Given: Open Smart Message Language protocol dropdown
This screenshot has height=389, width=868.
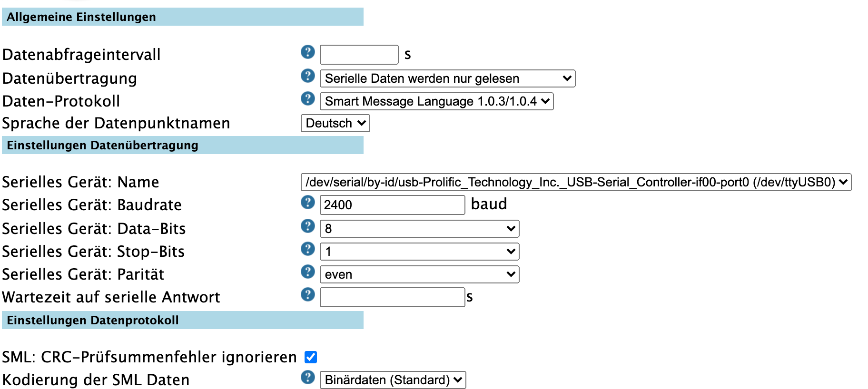Looking at the screenshot, I should pos(436,101).
